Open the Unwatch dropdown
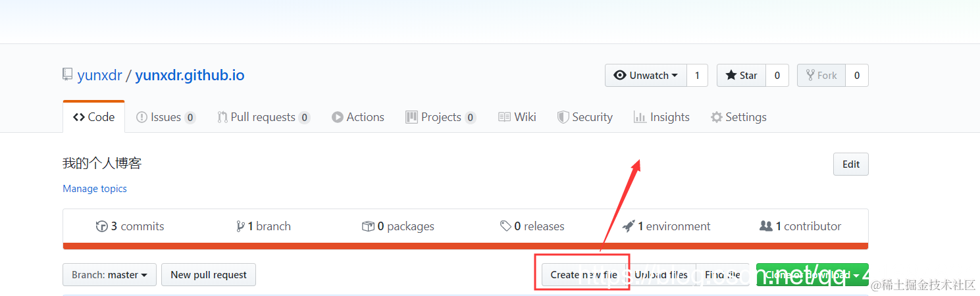980x296 pixels. coord(646,76)
